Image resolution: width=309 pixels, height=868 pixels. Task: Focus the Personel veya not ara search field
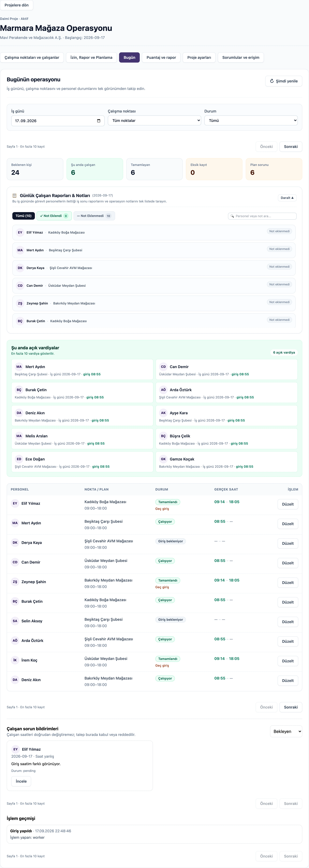click(x=262, y=216)
